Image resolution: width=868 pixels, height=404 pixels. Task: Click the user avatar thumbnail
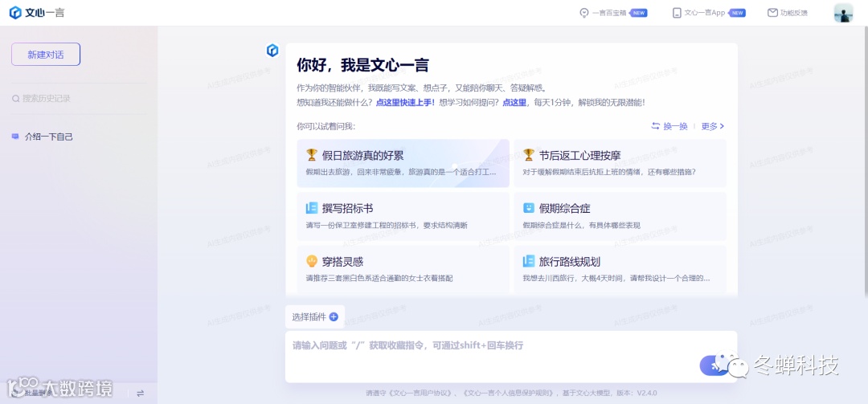843,13
